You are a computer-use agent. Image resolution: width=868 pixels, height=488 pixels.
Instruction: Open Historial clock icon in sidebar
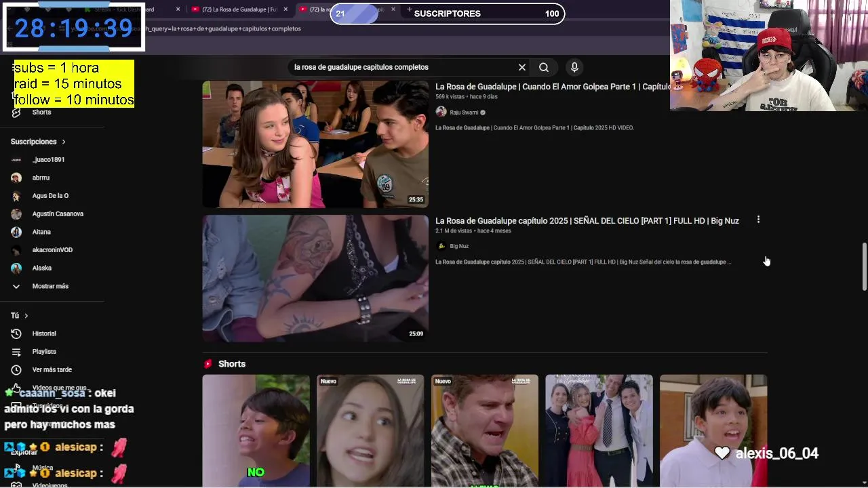click(x=16, y=333)
